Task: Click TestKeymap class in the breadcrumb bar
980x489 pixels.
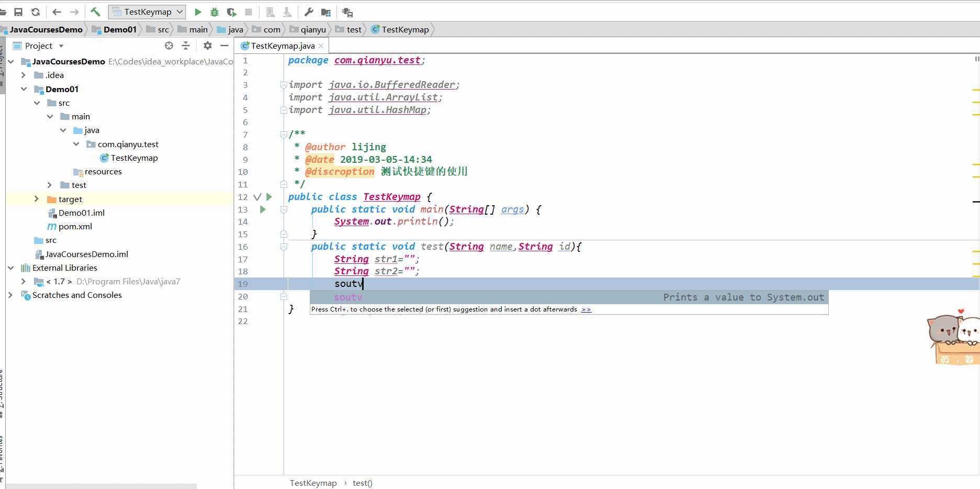Action: pyautogui.click(x=405, y=29)
